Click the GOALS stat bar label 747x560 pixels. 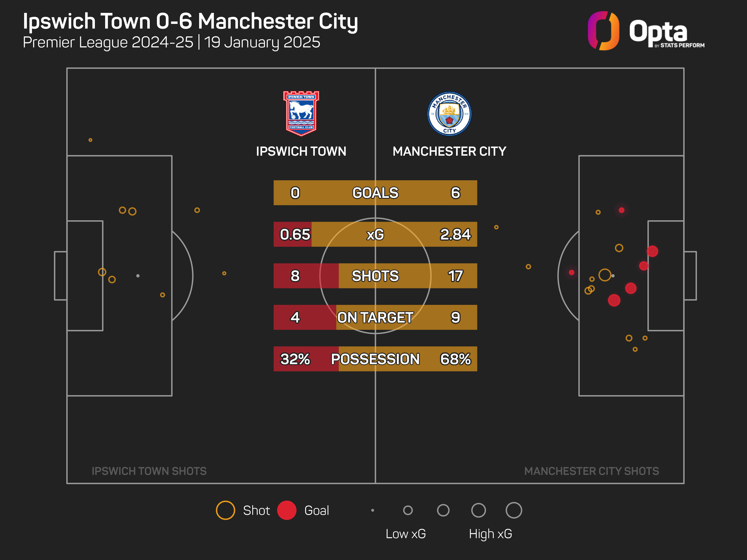click(x=375, y=193)
